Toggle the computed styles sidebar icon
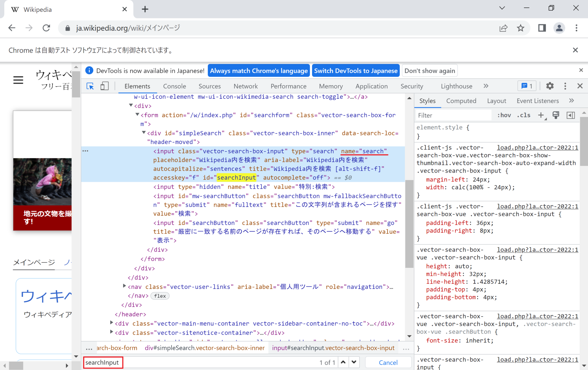 [x=570, y=115]
